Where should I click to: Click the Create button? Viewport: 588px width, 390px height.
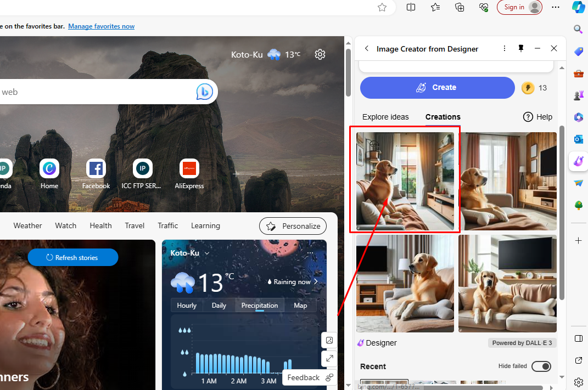(x=437, y=88)
